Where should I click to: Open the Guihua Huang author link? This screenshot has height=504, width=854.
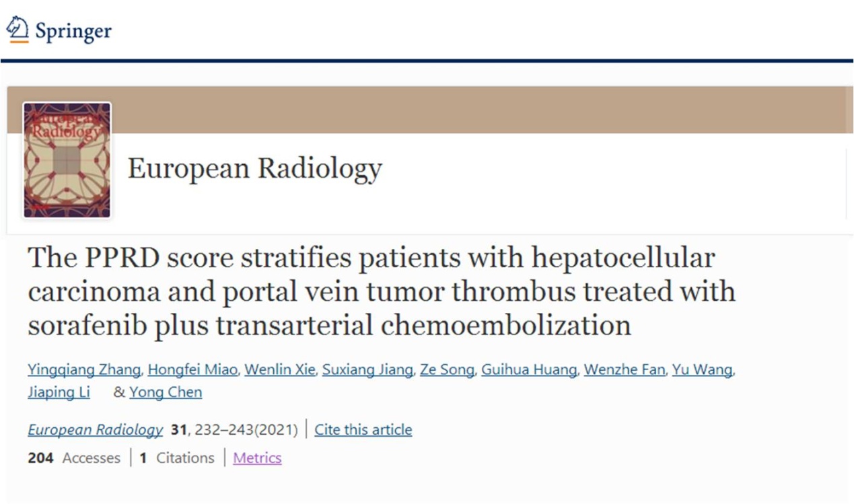click(528, 369)
